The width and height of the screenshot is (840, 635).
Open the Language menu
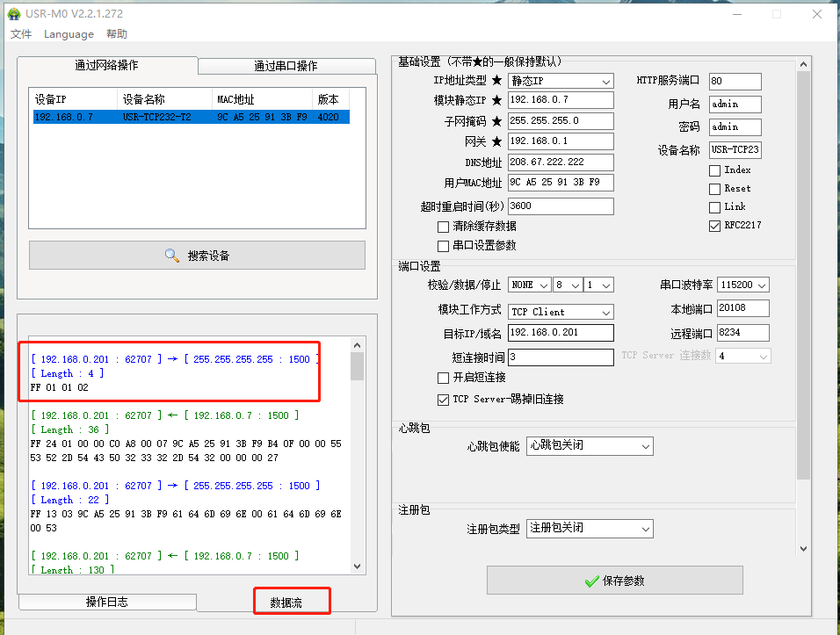tap(69, 34)
